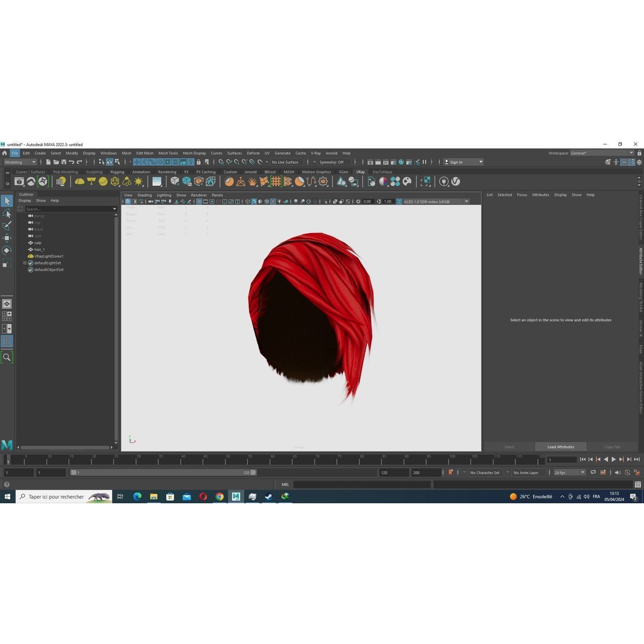The height and width of the screenshot is (644, 644).
Task: Open a scene with the folder icon
Action: tap(56, 162)
